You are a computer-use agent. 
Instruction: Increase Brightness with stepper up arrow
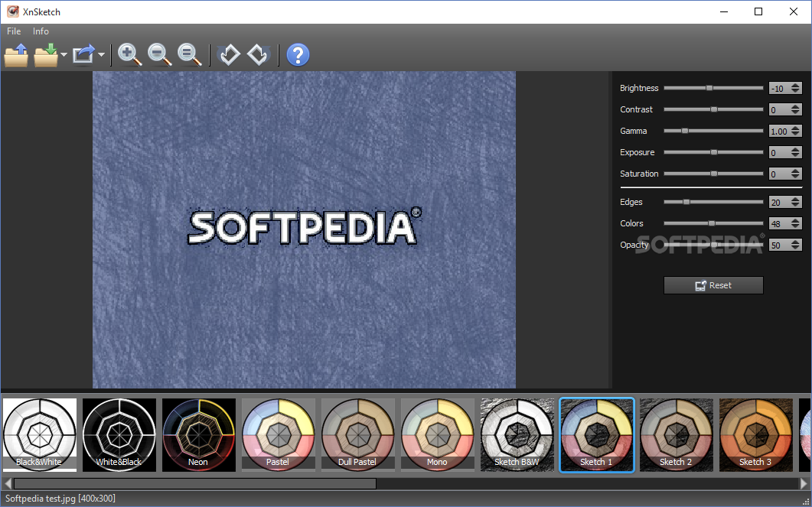click(x=796, y=86)
